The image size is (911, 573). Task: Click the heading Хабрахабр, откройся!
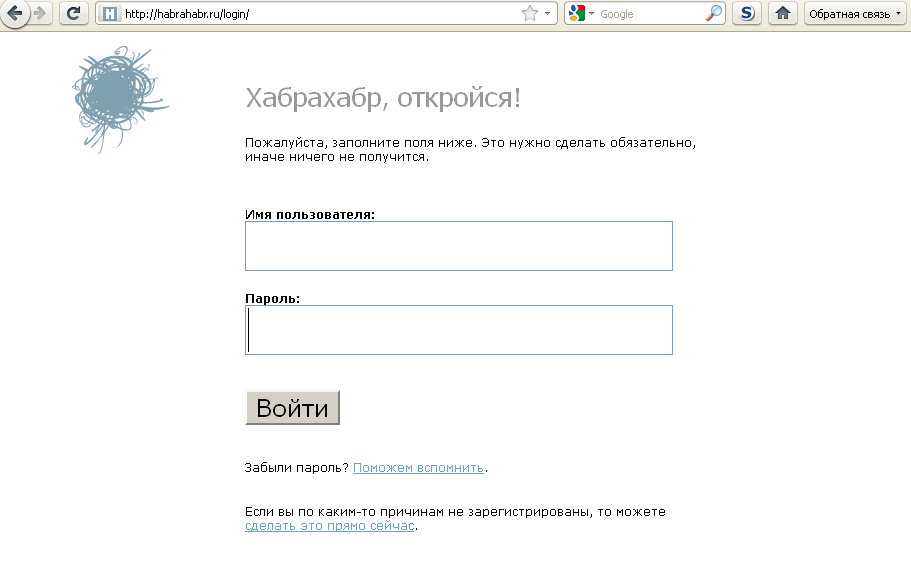tap(383, 98)
